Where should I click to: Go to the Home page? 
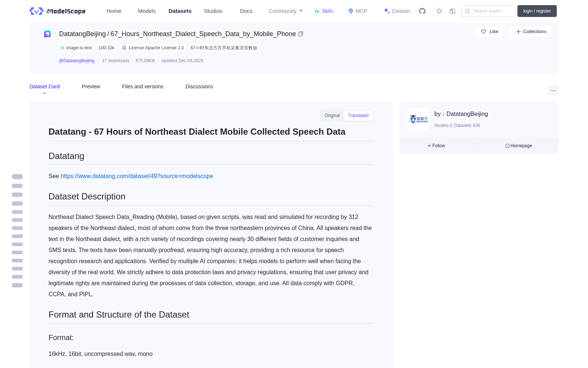coord(114,11)
